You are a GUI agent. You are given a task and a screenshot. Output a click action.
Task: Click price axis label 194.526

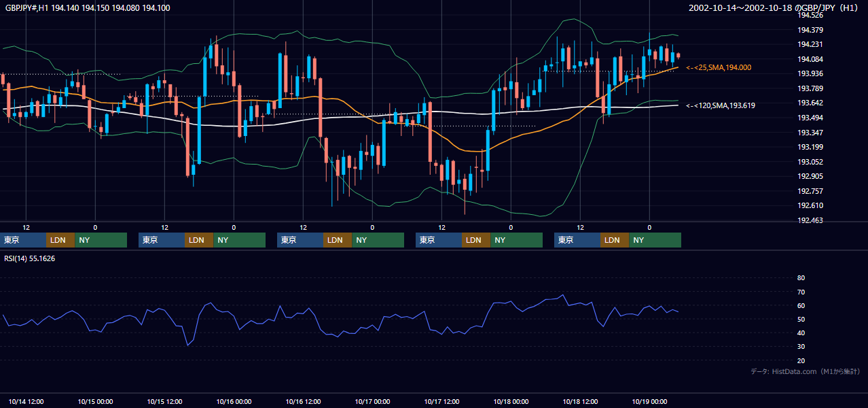(x=810, y=15)
